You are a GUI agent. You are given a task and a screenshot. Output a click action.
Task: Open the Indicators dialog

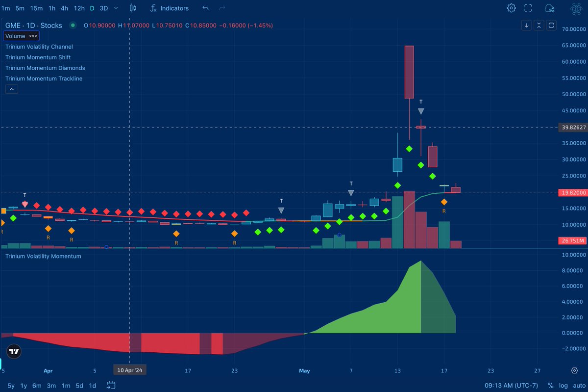[x=169, y=8]
